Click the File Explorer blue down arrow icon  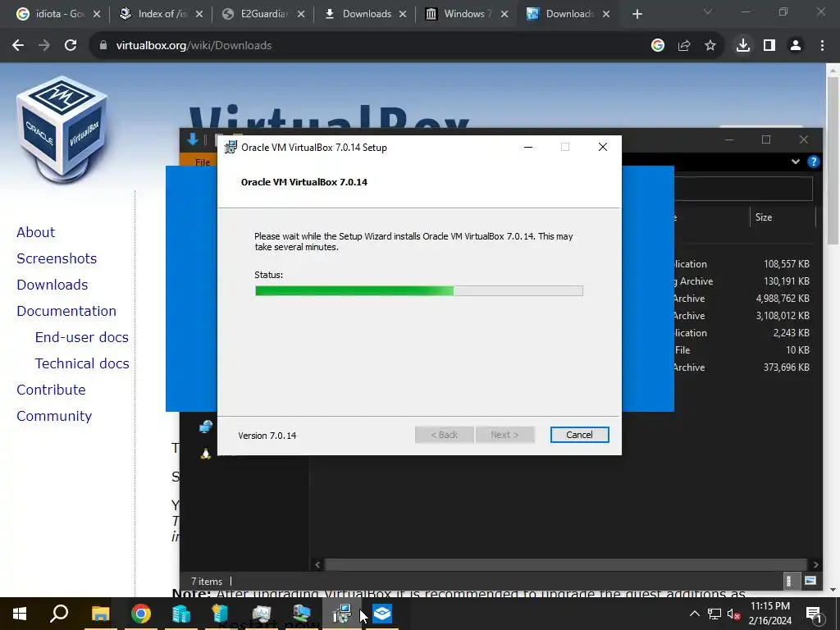pos(193,139)
